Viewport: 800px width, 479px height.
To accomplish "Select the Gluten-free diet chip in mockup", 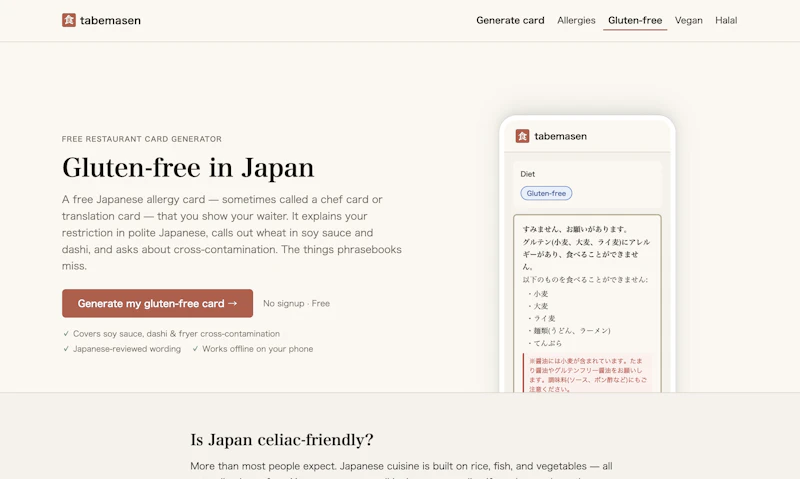I will coord(546,193).
